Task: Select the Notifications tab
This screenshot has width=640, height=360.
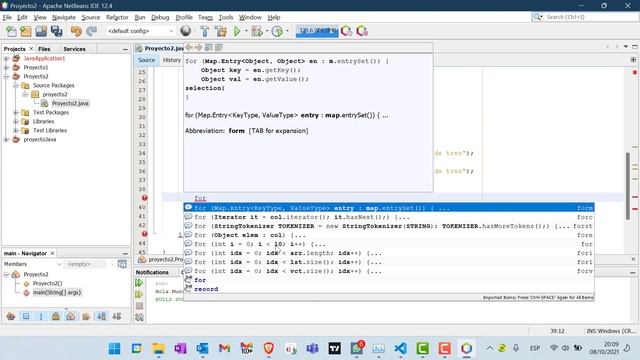Action: click(152, 272)
